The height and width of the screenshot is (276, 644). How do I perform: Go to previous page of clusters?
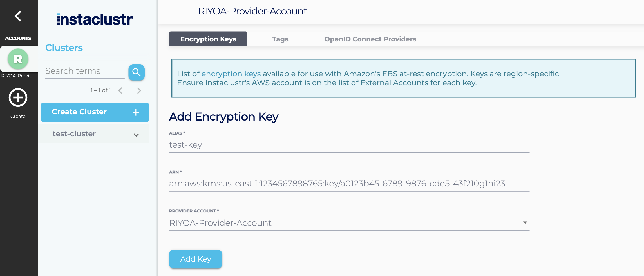[x=120, y=90]
